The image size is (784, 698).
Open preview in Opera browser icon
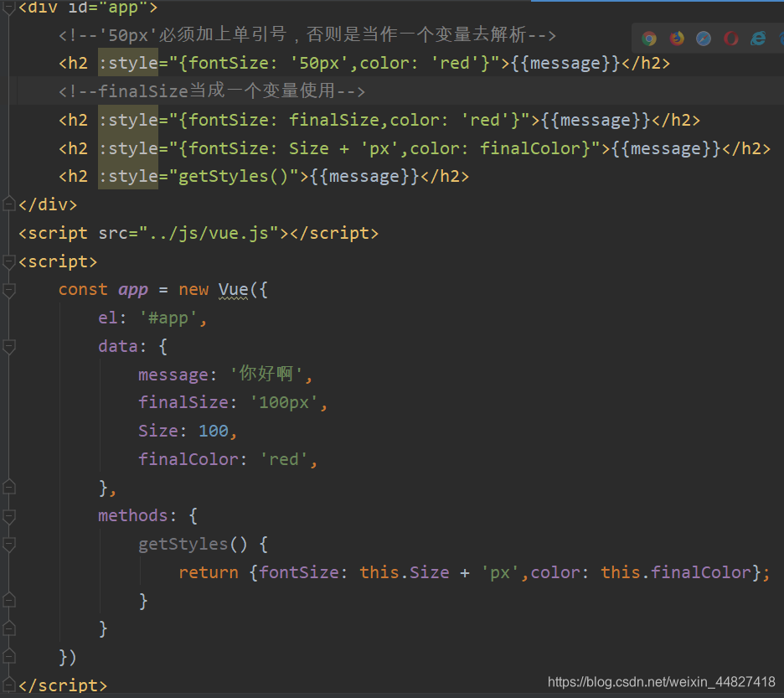pos(730,39)
